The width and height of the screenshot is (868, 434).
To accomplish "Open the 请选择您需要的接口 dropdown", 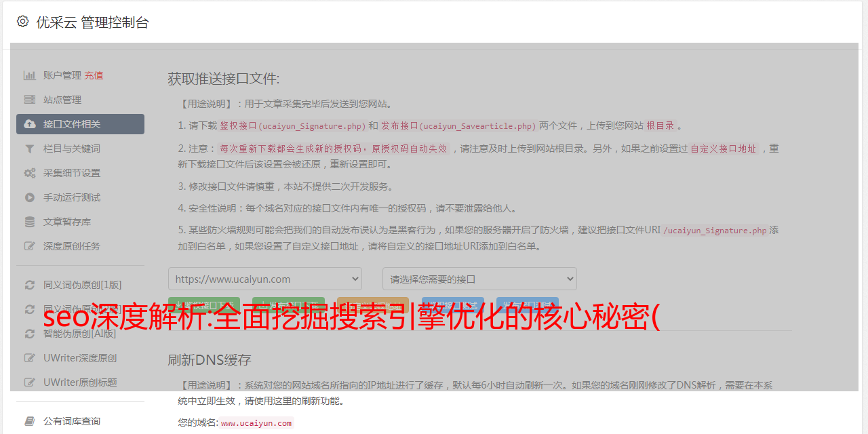I will coord(479,279).
